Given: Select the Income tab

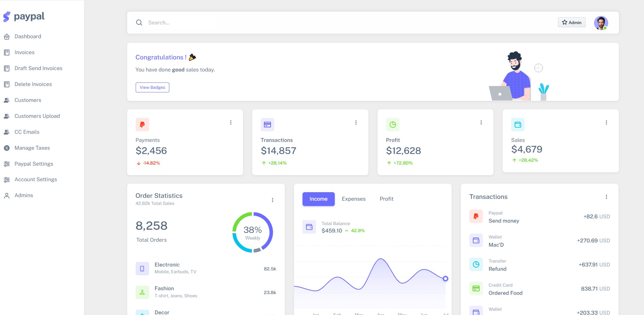Looking at the screenshot, I should (x=318, y=199).
